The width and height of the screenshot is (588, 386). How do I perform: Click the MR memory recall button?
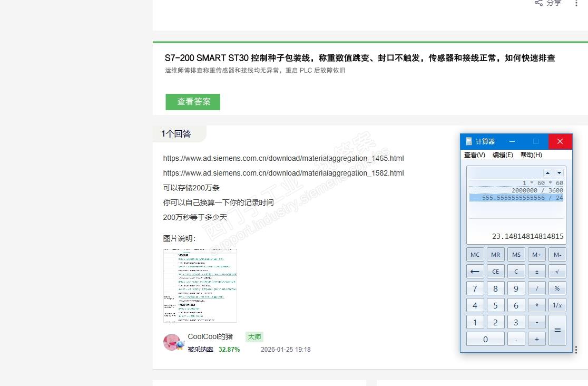pos(495,255)
